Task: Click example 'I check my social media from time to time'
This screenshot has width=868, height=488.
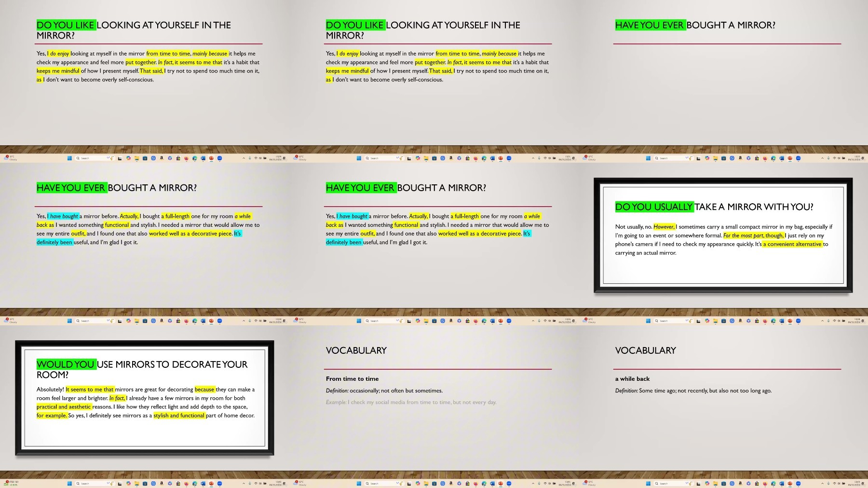Action: tap(399, 402)
